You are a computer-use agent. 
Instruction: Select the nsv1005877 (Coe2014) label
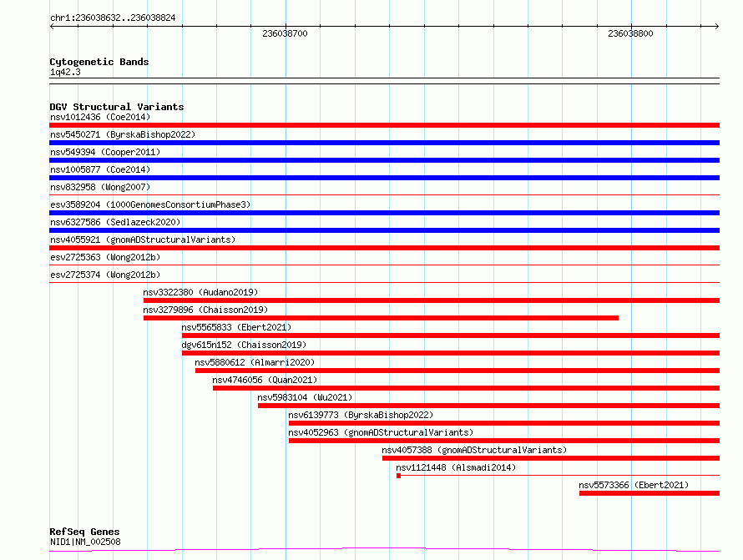click(x=100, y=169)
